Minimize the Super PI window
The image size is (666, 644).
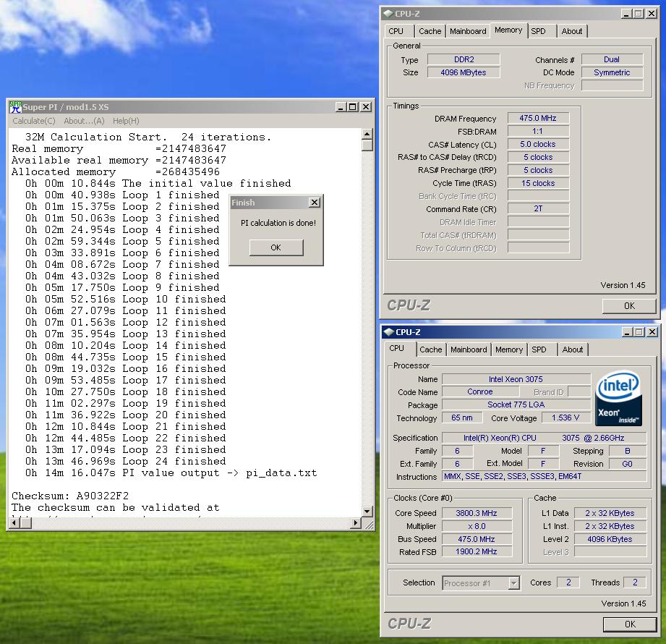coord(340,107)
